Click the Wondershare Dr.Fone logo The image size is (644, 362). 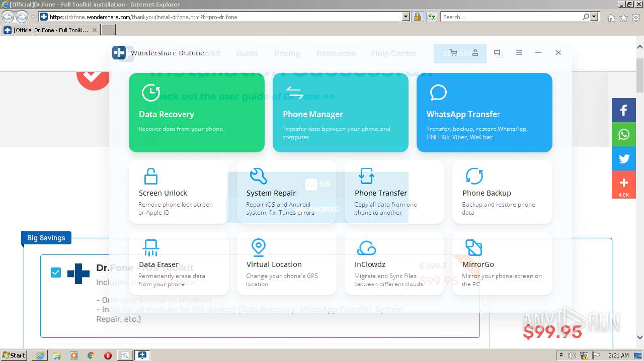[119, 53]
